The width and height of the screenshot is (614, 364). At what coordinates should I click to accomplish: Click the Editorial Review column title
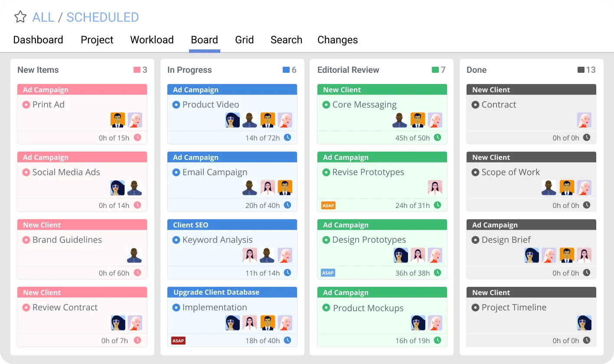coord(348,70)
